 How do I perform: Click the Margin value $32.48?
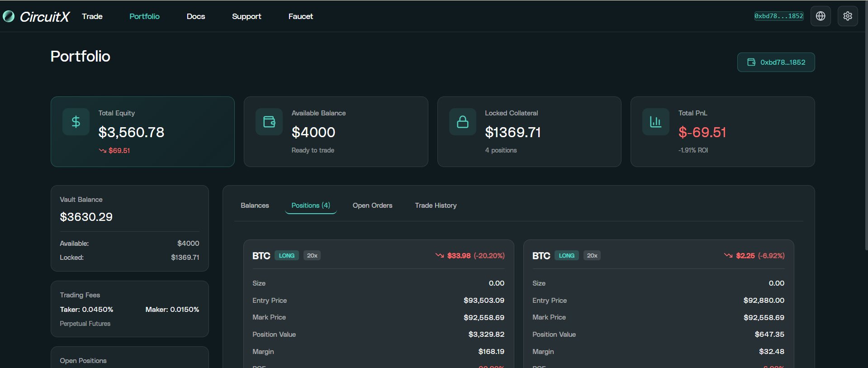(772, 352)
